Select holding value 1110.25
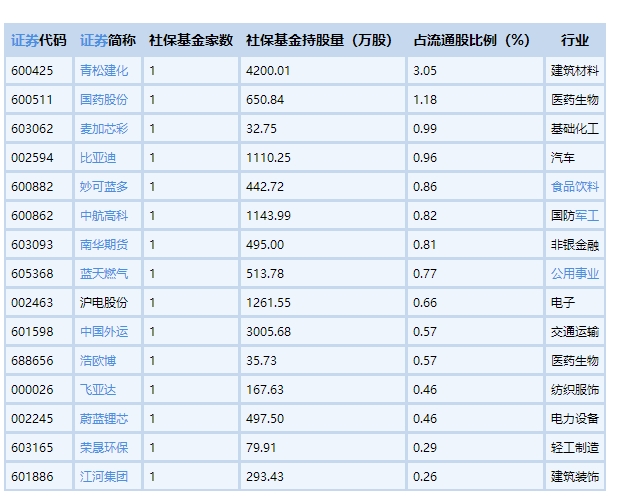 point(268,158)
